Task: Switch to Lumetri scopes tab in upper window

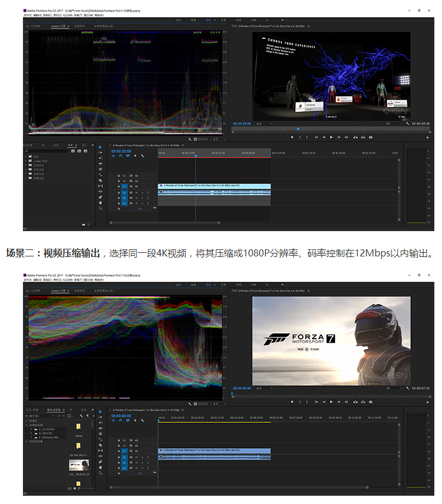Action: [60, 26]
